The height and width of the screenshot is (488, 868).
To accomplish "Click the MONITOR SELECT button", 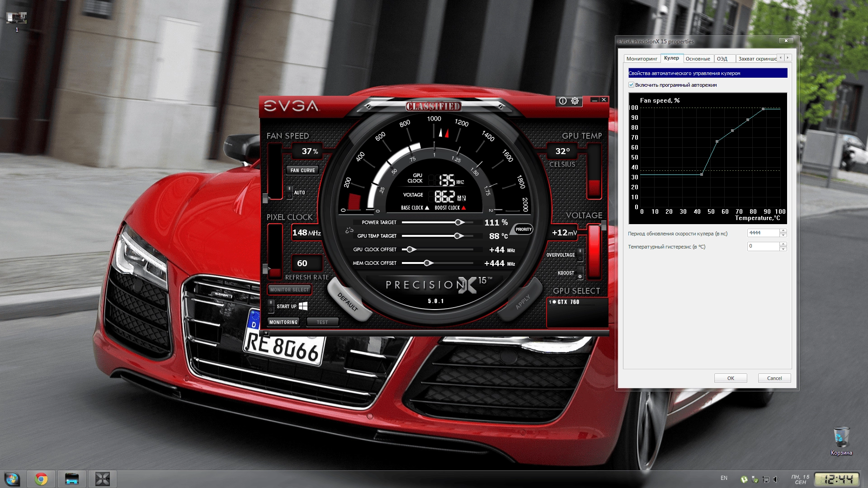I will tap(289, 290).
